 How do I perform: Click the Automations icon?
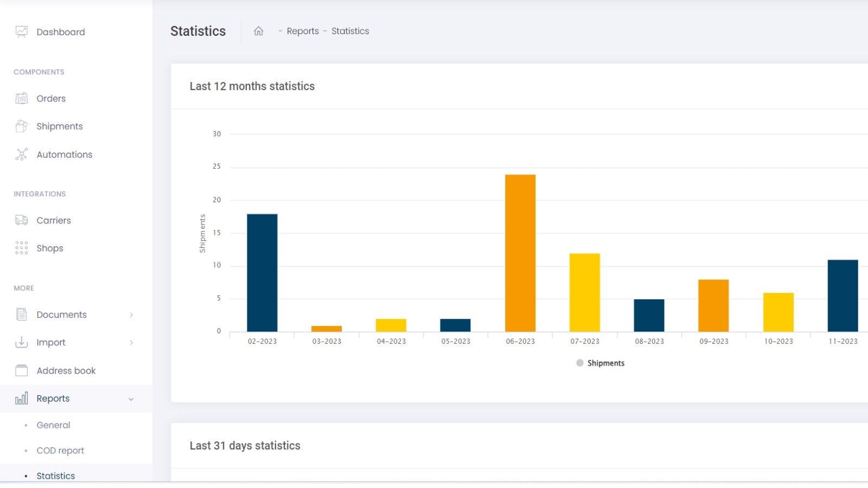[21, 155]
